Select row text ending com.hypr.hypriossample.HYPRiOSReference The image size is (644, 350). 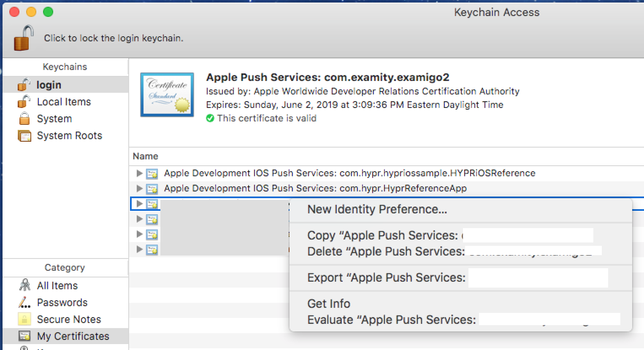coord(350,173)
